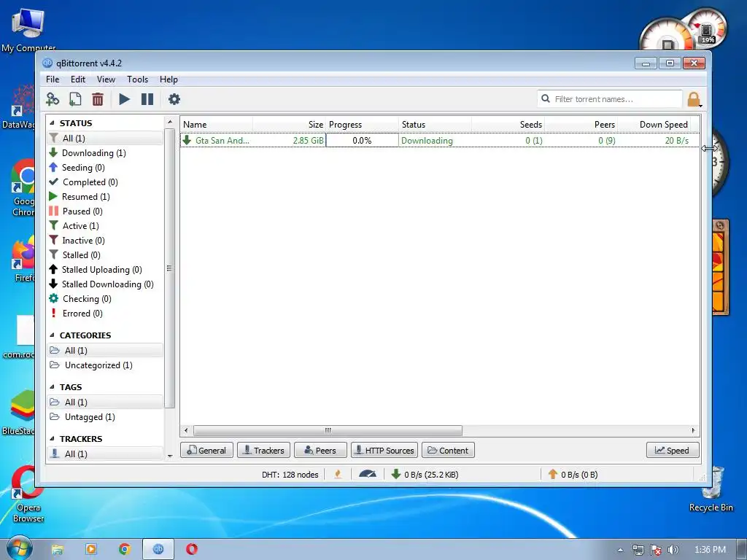This screenshot has width=747, height=560.
Task: Collapse the TRACKERS section triangle
Action: click(52, 438)
